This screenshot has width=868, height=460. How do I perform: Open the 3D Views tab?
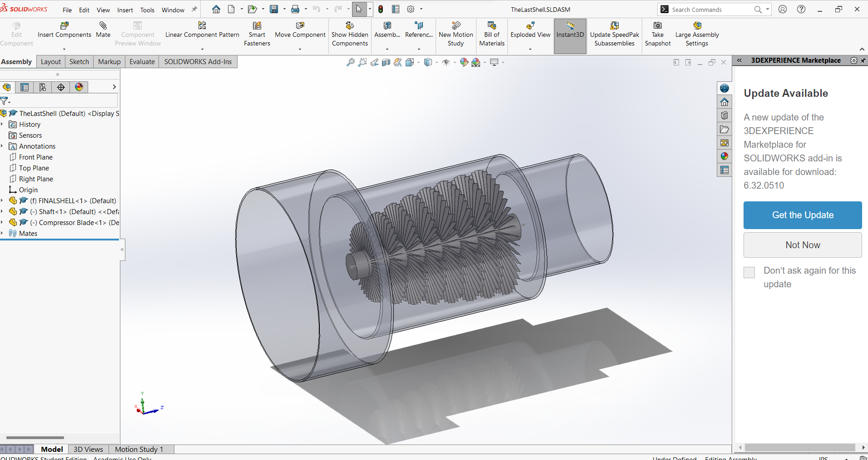click(x=88, y=449)
